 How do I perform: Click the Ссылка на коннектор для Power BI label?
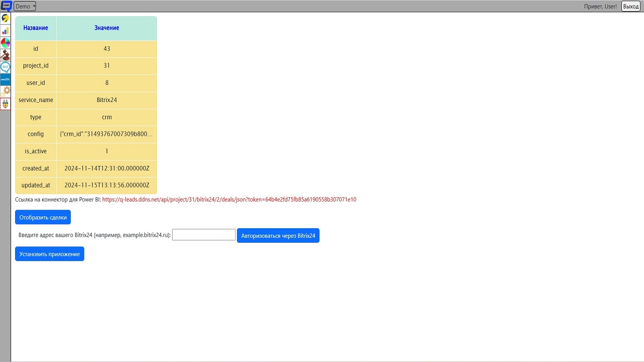pyautogui.click(x=58, y=200)
